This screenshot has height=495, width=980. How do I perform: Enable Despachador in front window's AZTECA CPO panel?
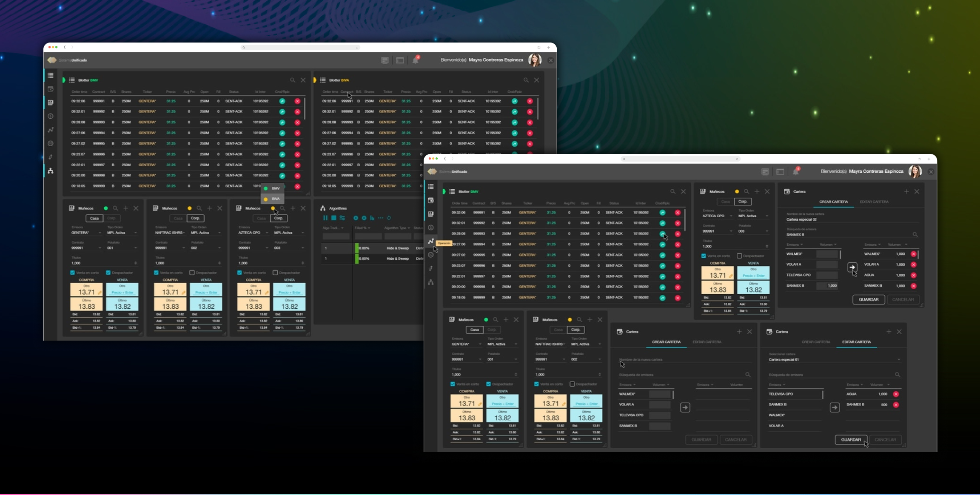[739, 256]
